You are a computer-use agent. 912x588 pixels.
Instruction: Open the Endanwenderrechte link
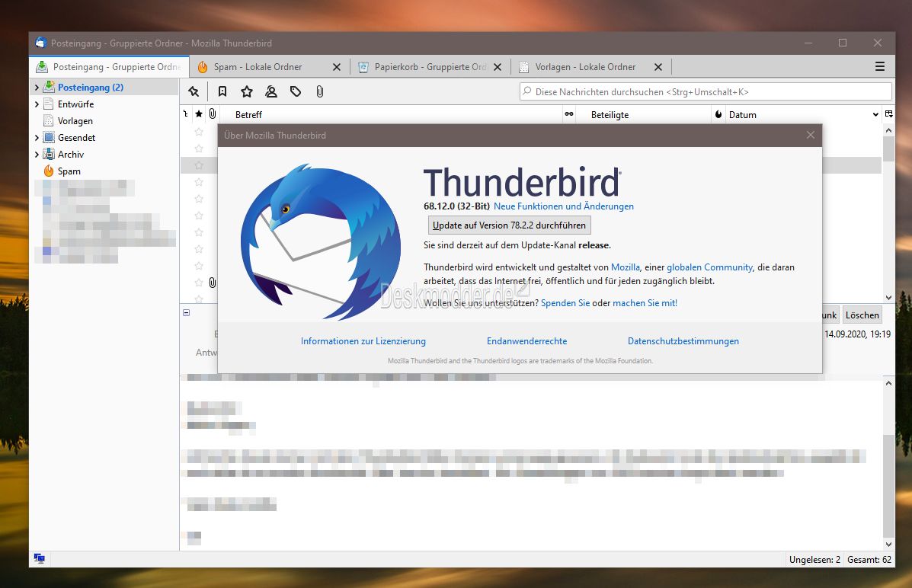click(x=527, y=341)
